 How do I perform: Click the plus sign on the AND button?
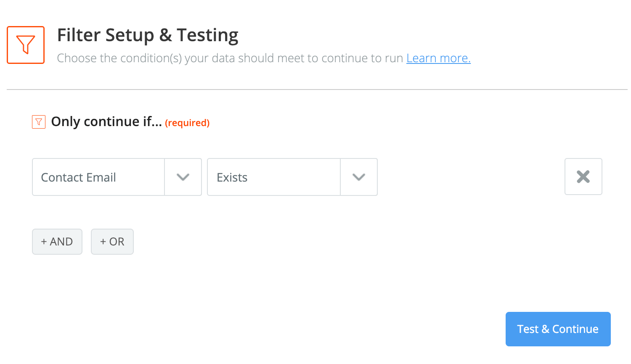click(x=44, y=242)
